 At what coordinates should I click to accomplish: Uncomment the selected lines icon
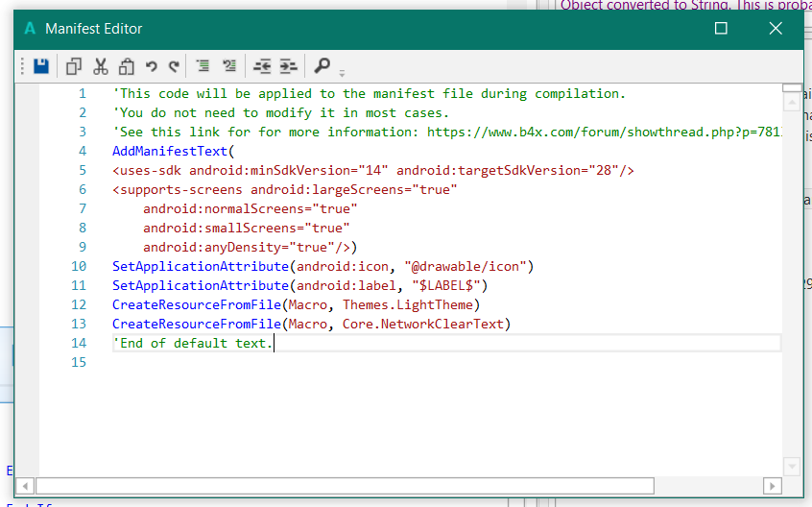[x=229, y=65]
